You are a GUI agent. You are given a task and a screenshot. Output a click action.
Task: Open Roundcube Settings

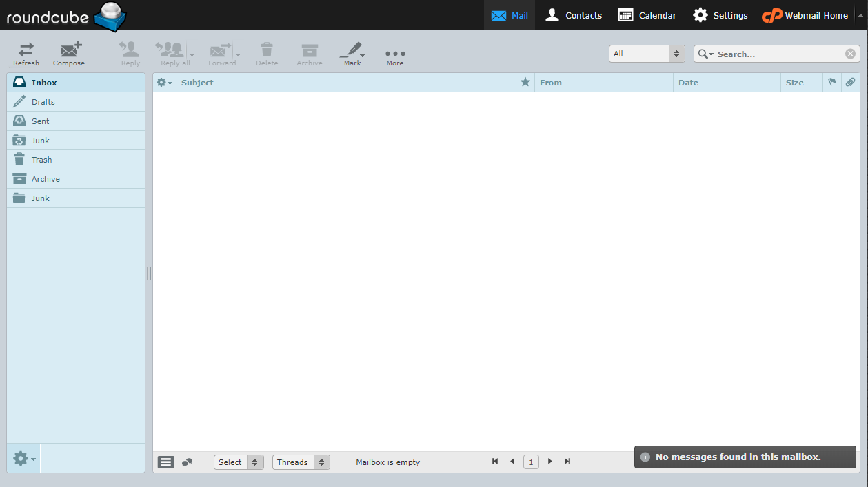tap(720, 14)
